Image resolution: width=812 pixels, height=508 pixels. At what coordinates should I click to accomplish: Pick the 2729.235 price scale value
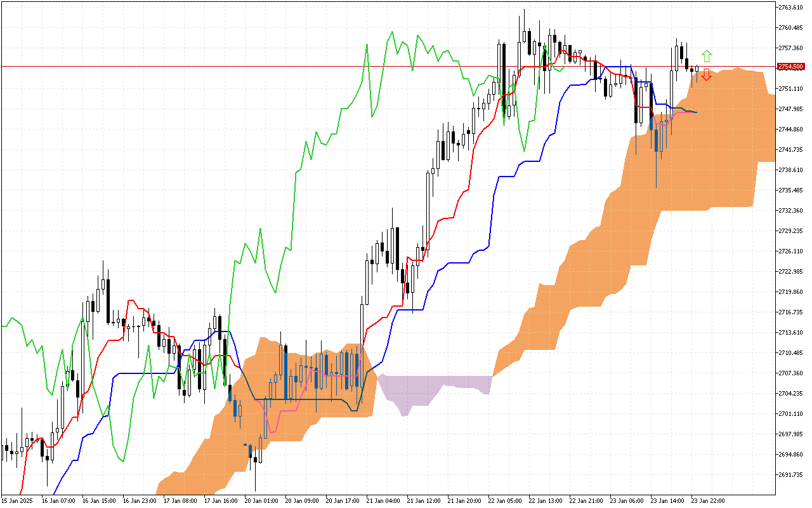791,231
